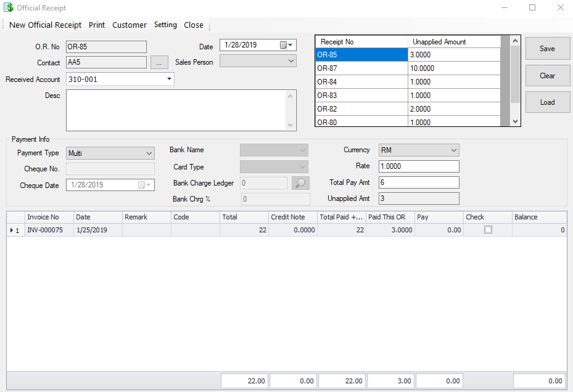573x392 pixels.
Task: Tick the Check box for INV-000075
Action: point(488,230)
